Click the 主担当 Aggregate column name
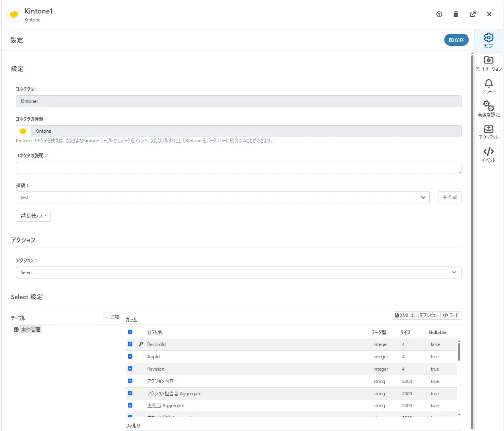Viewport: 504px width, 431px height. tap(166, 406)
